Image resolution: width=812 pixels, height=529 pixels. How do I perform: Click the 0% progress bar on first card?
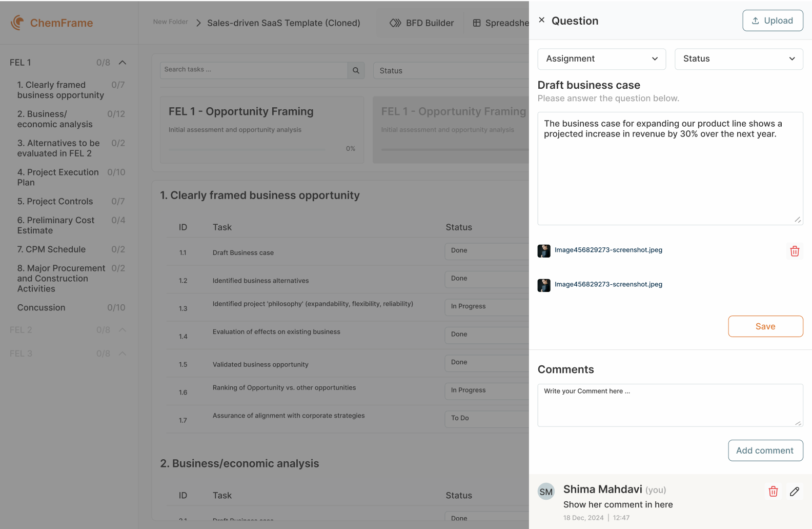point(247,149)
